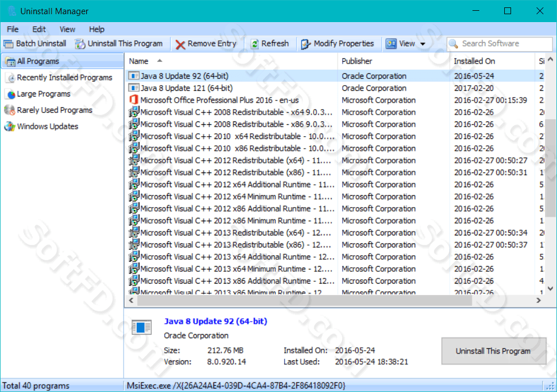This screenshot has width=557, height=392.
Task: Click the Large Programs pie chart icon
Action: tap(11, 94)
